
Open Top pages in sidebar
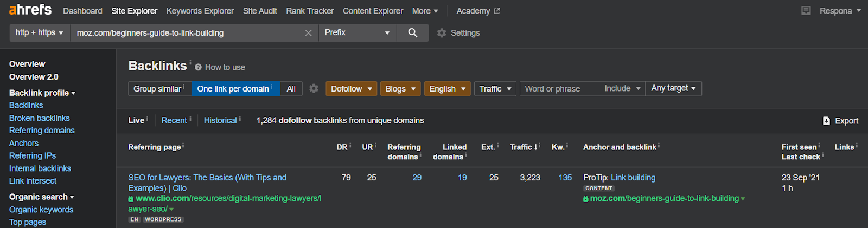pyautogui.click(x=28, y=222)
